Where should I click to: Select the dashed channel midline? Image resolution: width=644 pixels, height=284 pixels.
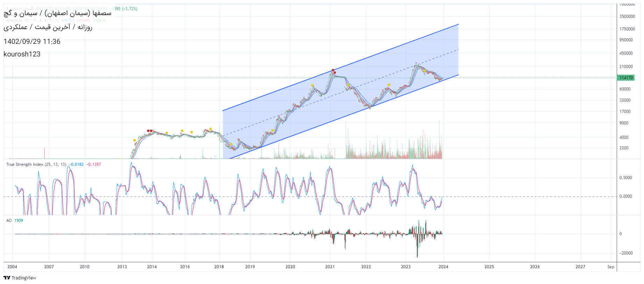click(341, 93)
